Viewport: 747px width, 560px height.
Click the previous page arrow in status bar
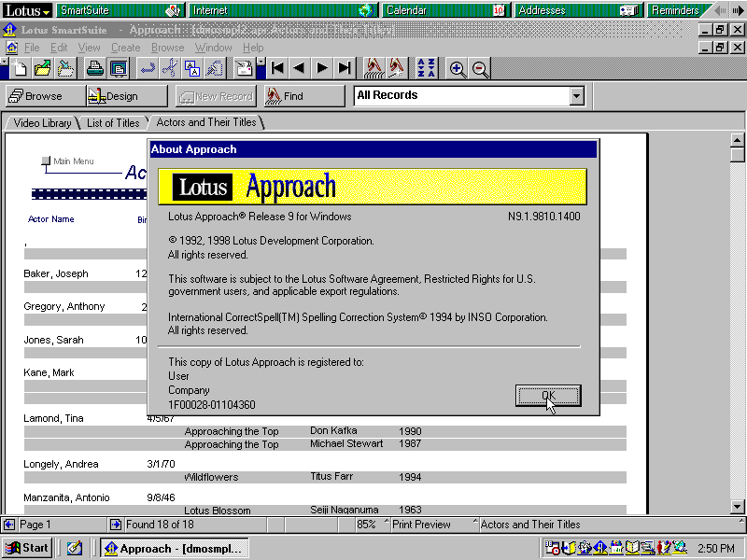tap(9, 525)
